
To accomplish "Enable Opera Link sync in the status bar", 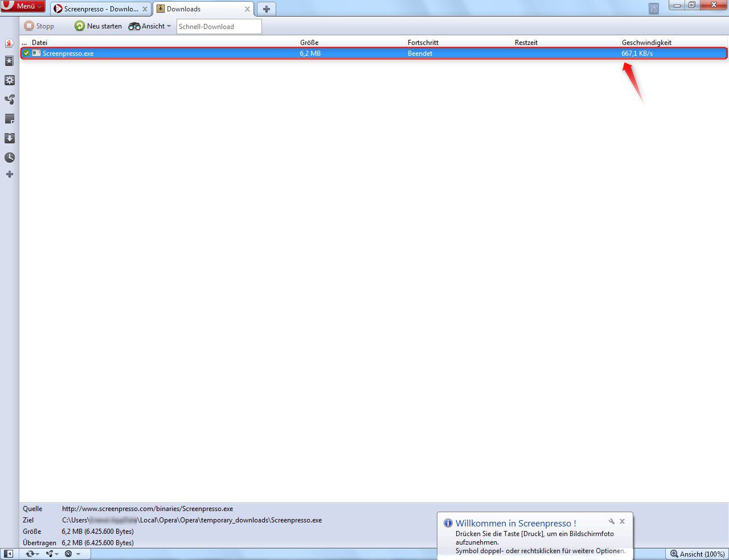I will pos(30,553).
